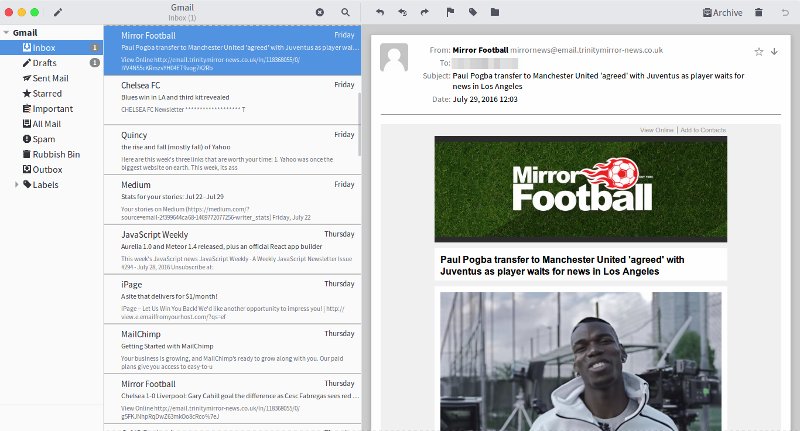800x431 pixels.
Task: Click the Add to Contacts link
Action: pyautogui.click(x=702, y=130)
